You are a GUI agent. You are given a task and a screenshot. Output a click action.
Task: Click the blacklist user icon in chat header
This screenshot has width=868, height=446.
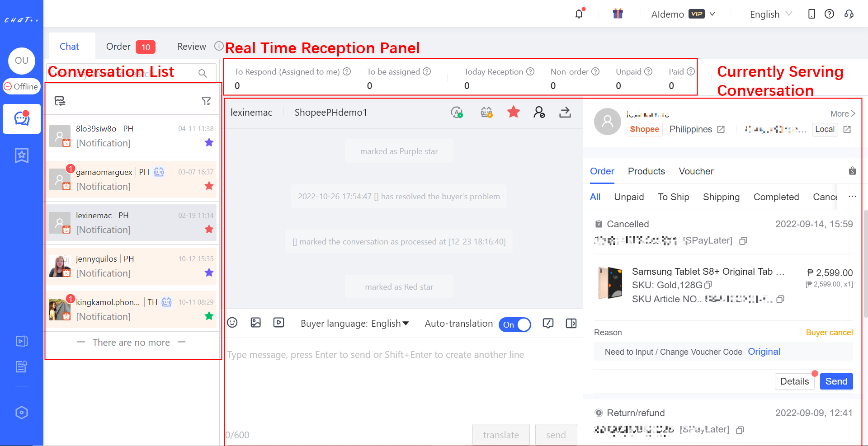click(539, 113)
